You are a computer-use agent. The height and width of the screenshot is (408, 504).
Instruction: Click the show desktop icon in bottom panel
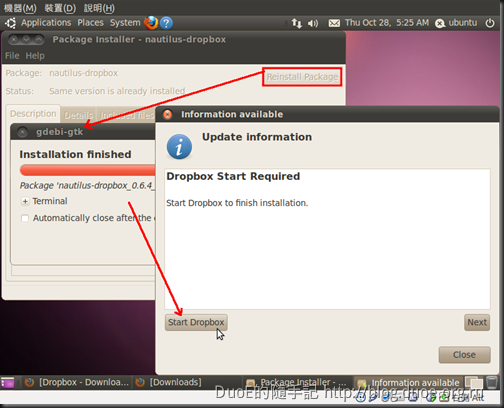click(7, 382)
